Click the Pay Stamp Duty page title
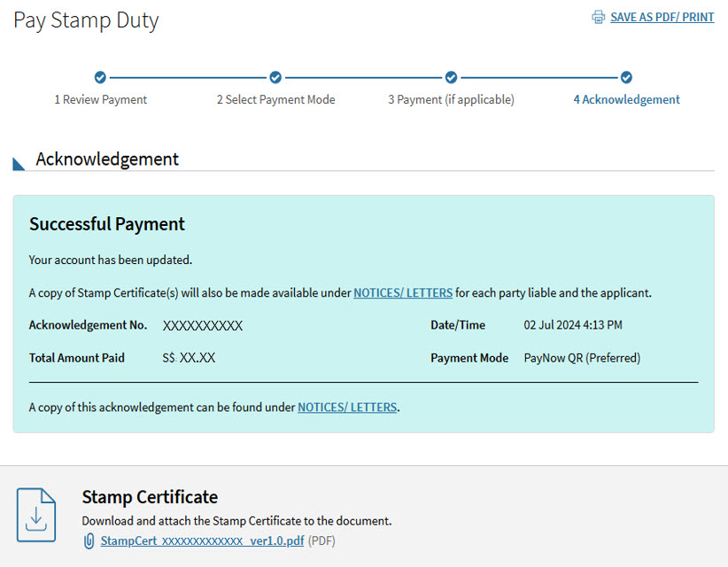Image resolution: width=728 pixels, height=567 pixels. tap(85, 19)
